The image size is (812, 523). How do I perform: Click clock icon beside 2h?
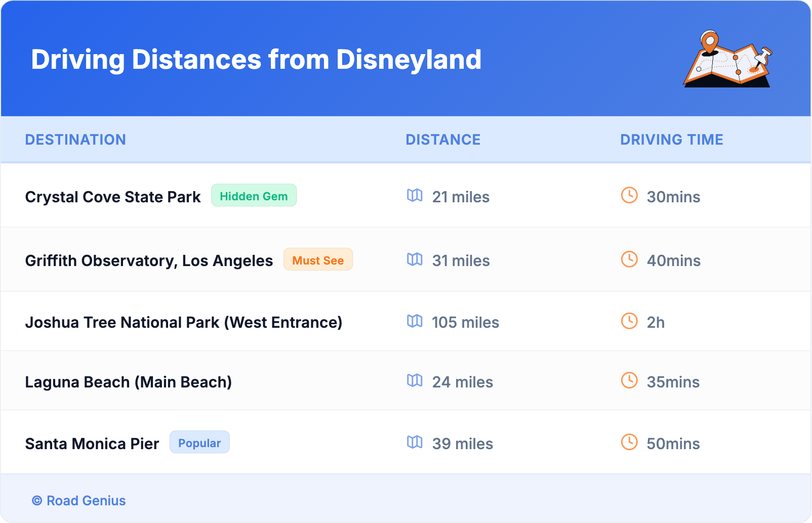pos(629,321)
